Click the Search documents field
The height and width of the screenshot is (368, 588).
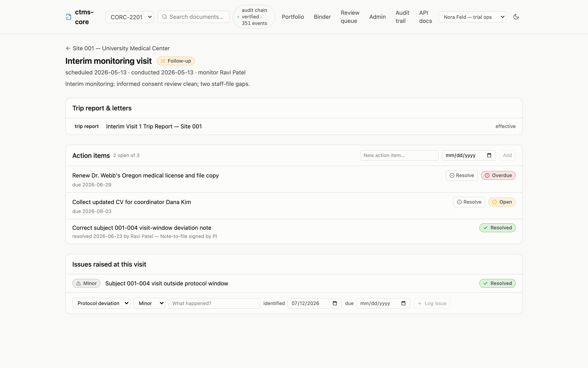pos(193,17)
